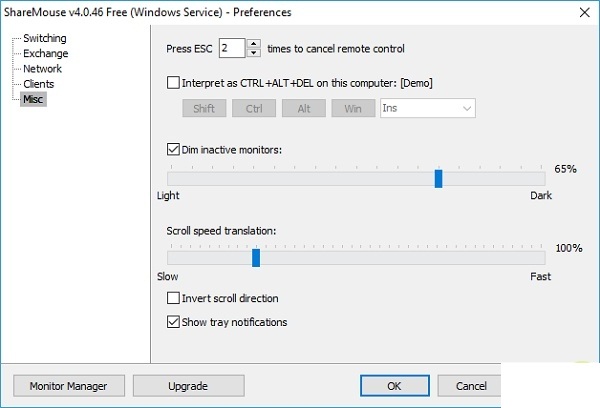Increase the ESC press count

point(253,44)
